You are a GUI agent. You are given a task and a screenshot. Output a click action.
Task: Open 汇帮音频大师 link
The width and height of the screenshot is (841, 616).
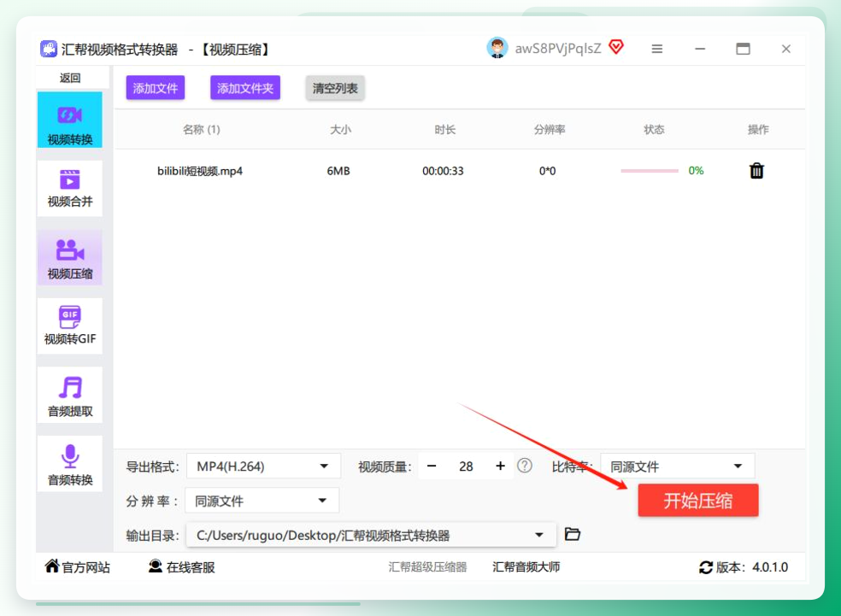[x=526, y=566]
